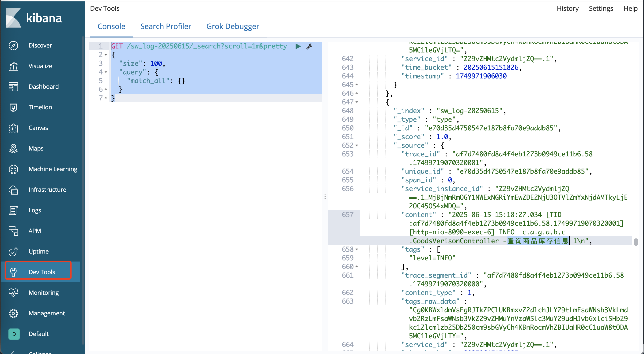Image resolution: width=644 pixels, height=354 pixels.
Task: Open the Dev Tools Settings link
Action: [601, 8]
